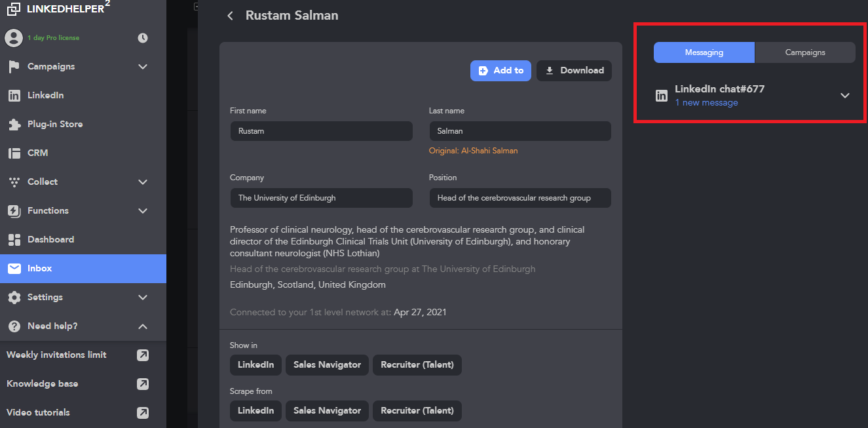868x428 pixels.
Task: Click Sales Navigator under Scrape from
Action: [x=327, y=411]
